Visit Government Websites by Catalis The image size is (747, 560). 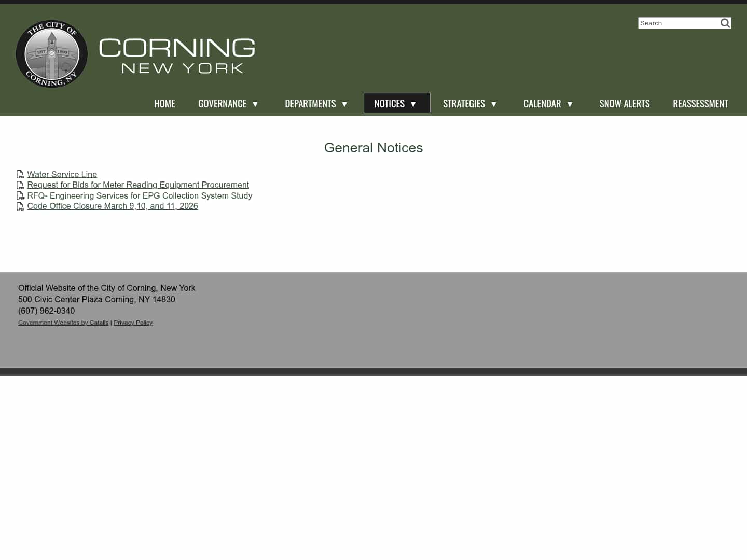[63, 323]
